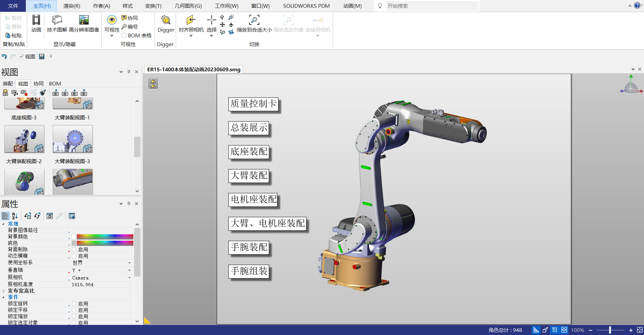Enable the 背面剔除 checkbox
This screenshot has width=644, height=335.
[74, 250]
